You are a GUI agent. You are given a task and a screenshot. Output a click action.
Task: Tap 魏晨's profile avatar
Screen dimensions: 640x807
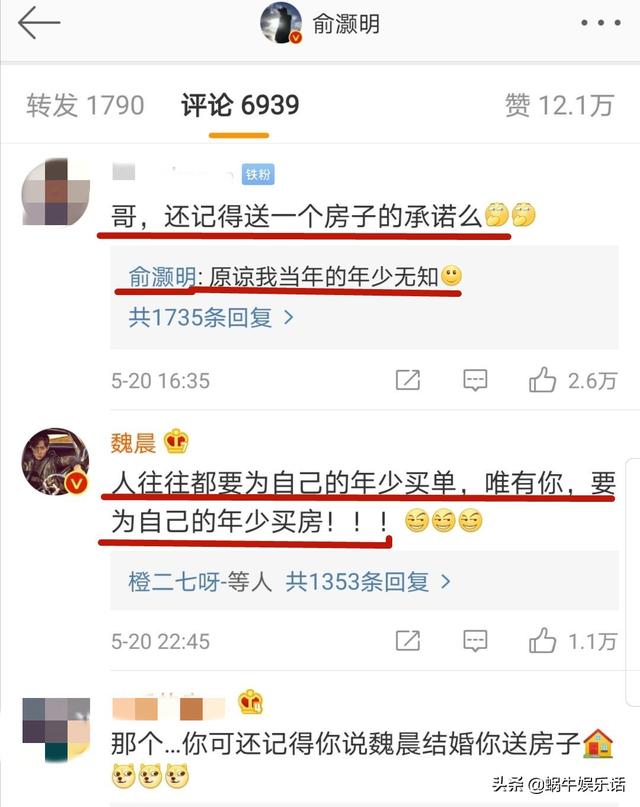point(55,462)
